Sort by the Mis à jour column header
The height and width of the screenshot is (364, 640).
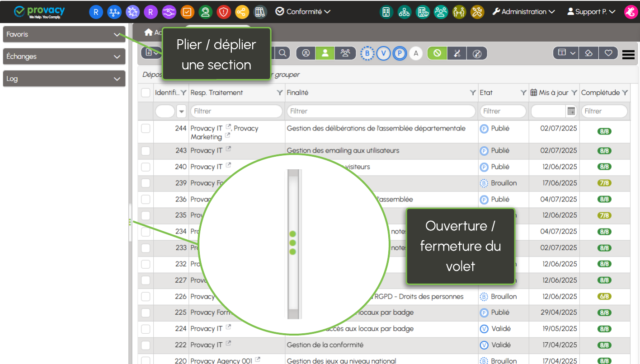pos(554,93)
